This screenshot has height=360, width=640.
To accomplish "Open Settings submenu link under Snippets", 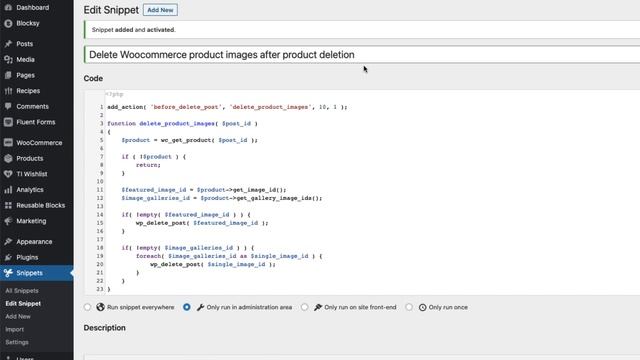I will pos(17,342).
